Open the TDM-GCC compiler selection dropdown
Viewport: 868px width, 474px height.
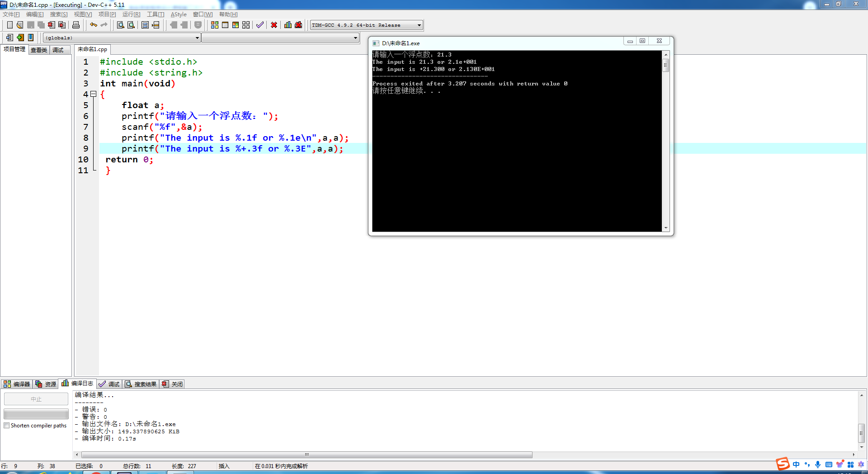tap(419, 25)
